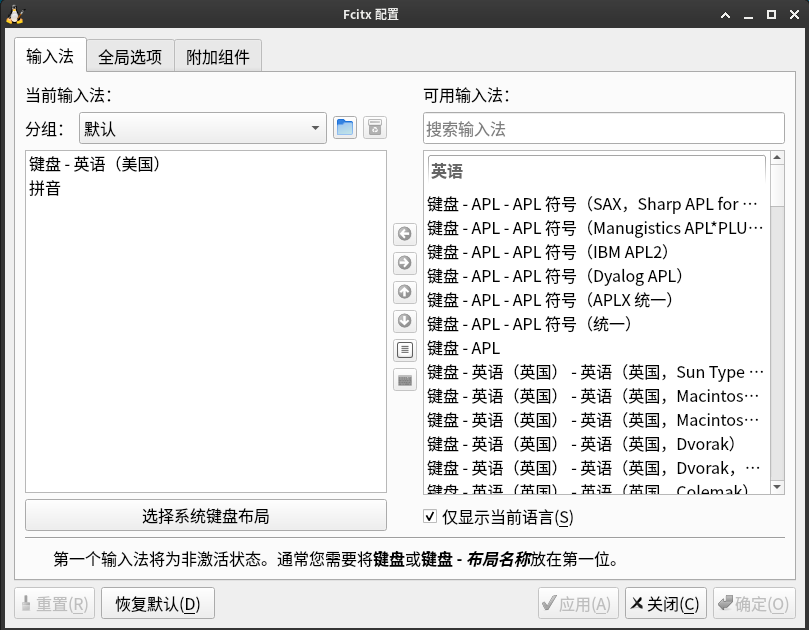The height and width of the screenshot is (630, 809).
Task: Select 英语（英国，Sun Type entry
Action: pyautogui.click(x=597, y=372)
